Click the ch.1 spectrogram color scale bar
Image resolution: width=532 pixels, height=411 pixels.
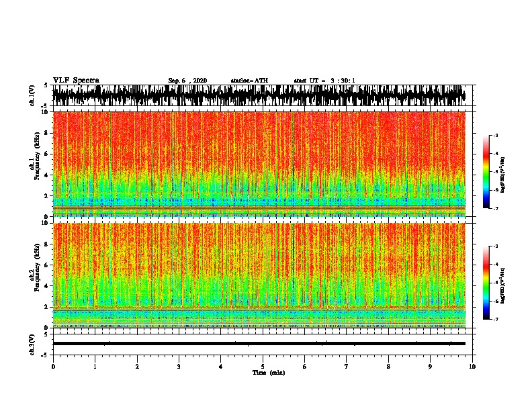tap(486, 172)
